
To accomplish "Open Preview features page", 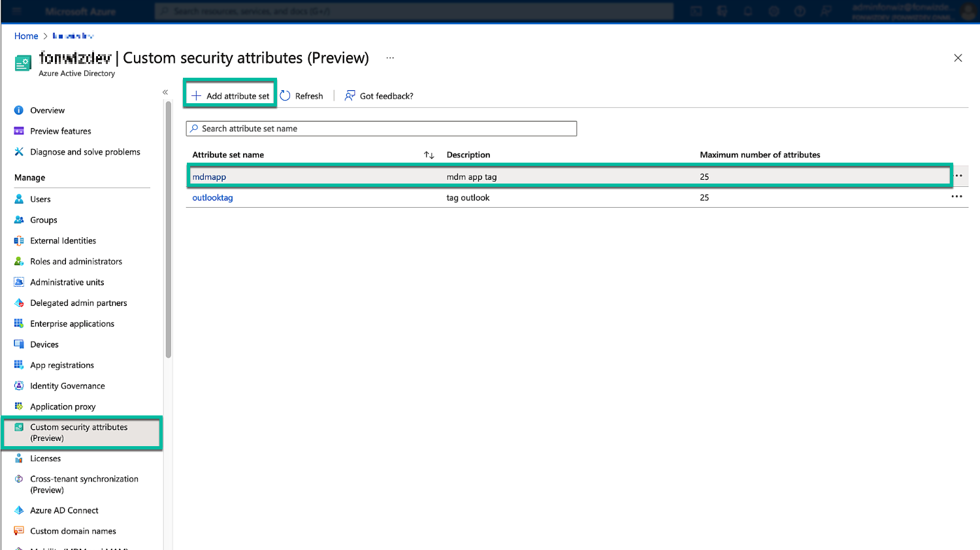I will pyautogui.click(x=60, y=131).
